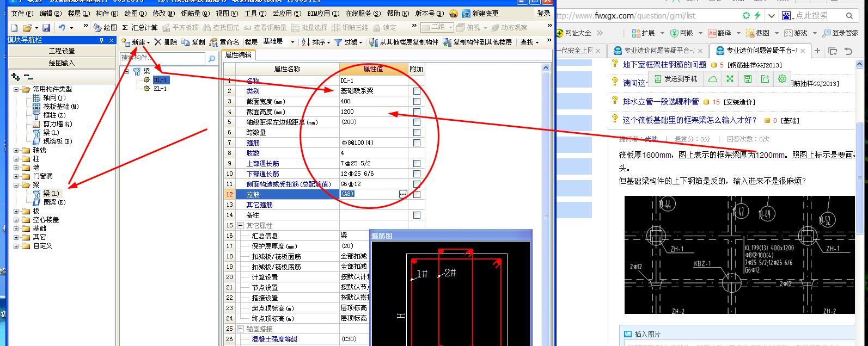The image size is (868, 346).
Task: Collapse 常用构件类型 tree node
Action: [16, 89]
